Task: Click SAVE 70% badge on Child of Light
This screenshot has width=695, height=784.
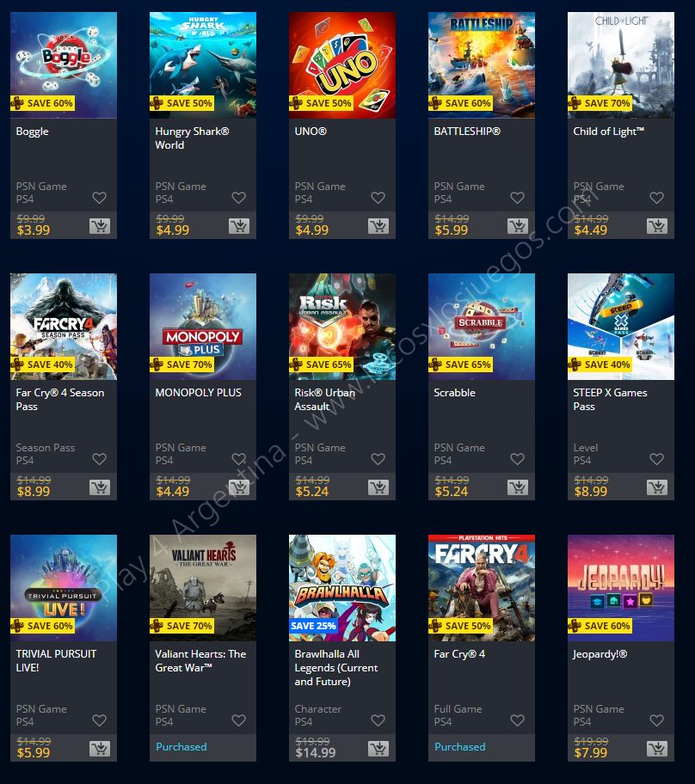Action: [600, 103]
